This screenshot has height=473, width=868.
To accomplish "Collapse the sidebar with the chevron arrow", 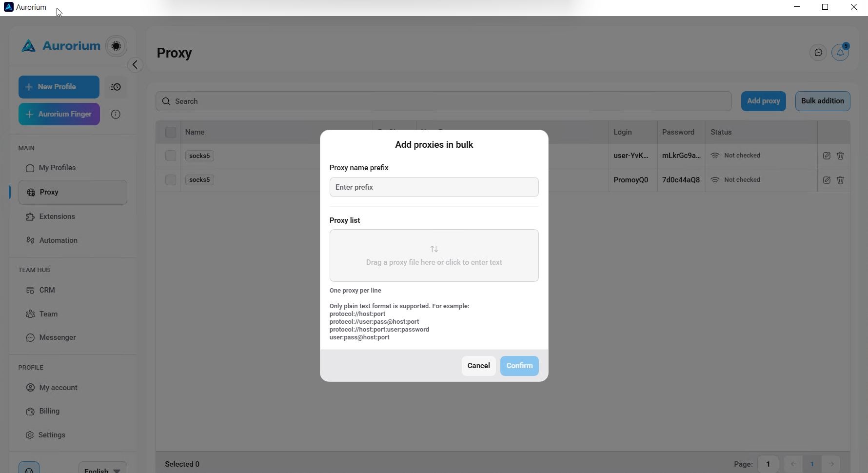I will (135, 65).
